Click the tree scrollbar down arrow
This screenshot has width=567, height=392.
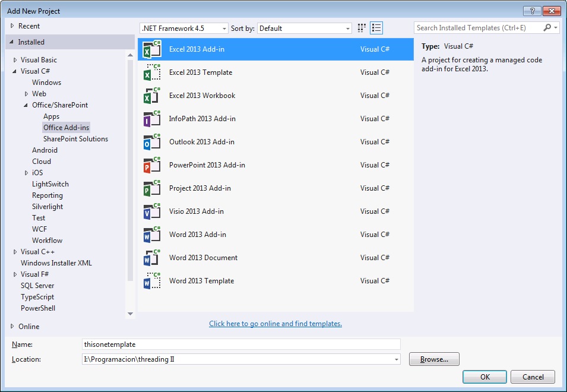pos(130,314)
